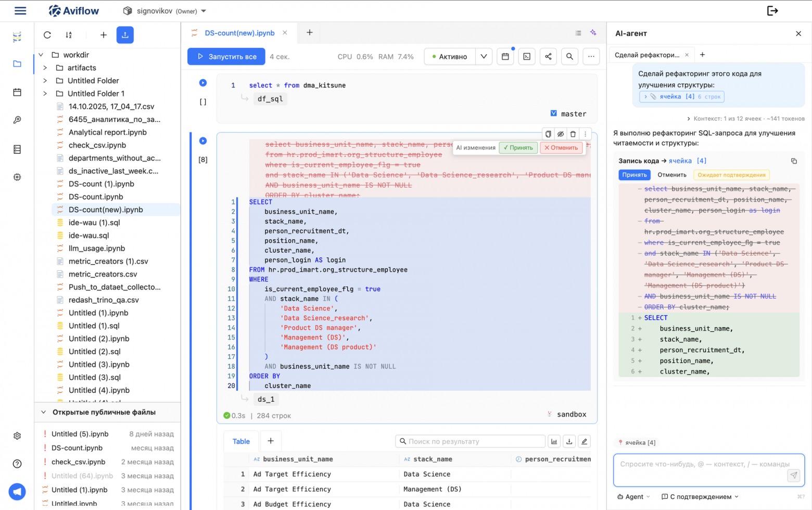The height and width of the screenshot is (510, 812).
Task: Sort files in the file browser
Action: click(x=69, y=35)
